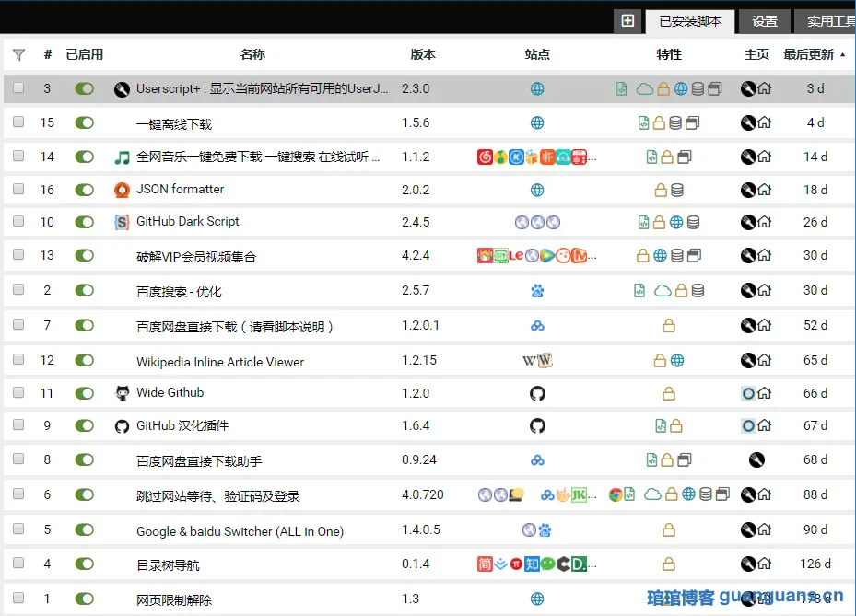Screen dimensions: 856x616
Task: Sort by 版本 column header
Action: pos(423,54)
